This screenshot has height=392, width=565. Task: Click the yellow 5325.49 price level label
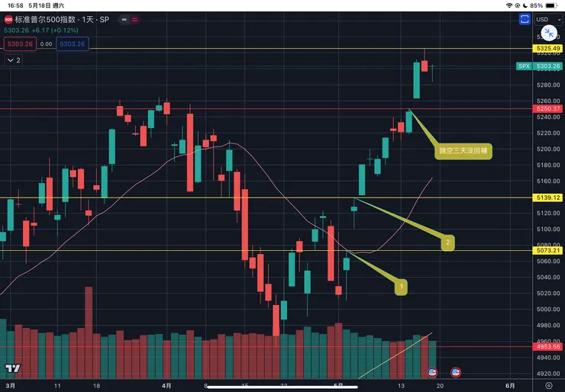tap(547, 49)
